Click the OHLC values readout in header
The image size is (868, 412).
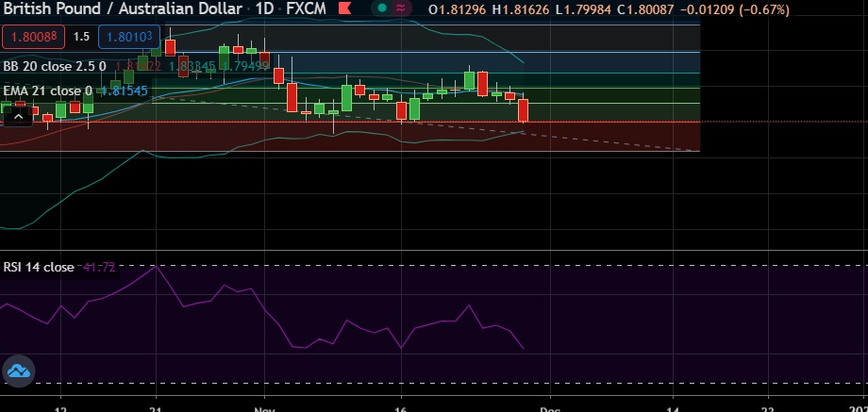click(609, 9)
